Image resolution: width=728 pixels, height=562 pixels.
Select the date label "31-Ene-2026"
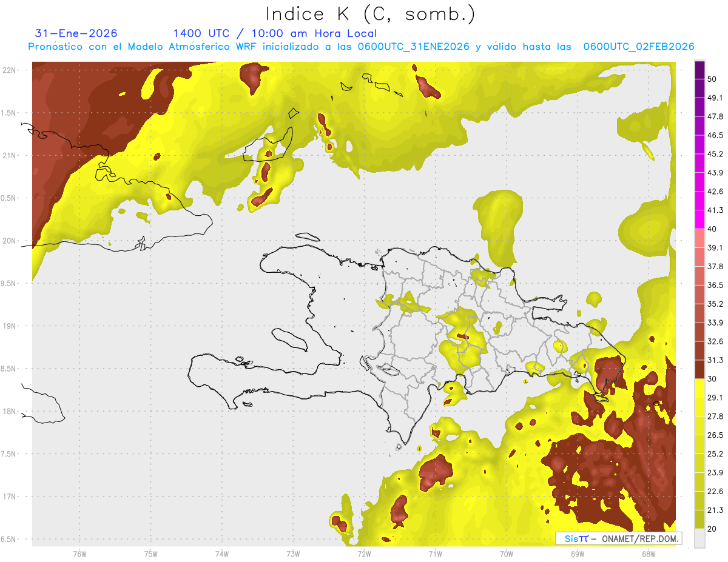pyautogui.click(x=76, y=33)
